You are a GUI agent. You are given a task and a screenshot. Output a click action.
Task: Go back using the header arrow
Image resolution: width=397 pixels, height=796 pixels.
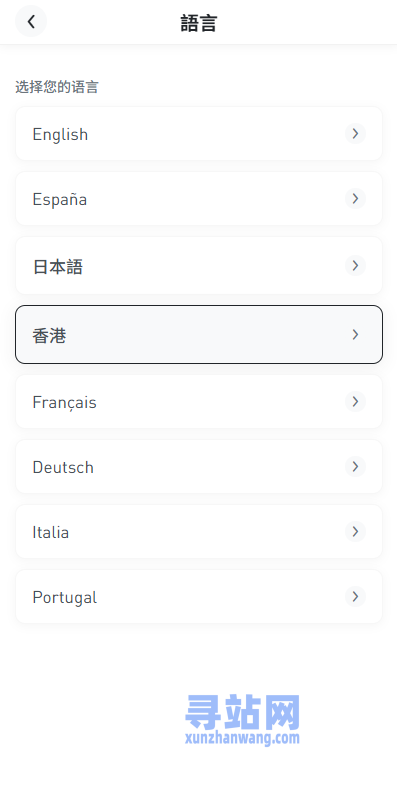[31, 21]
